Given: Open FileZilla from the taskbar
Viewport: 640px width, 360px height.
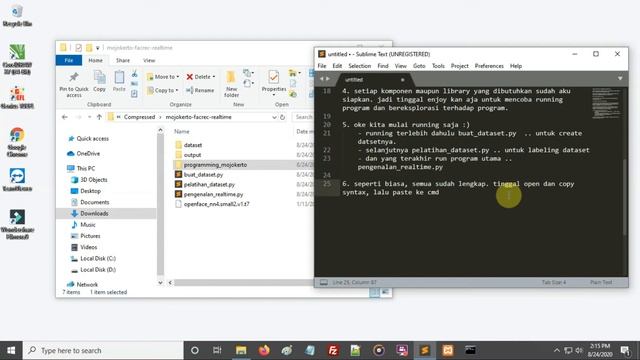Looking at the screenshot, I should point(333,350).
